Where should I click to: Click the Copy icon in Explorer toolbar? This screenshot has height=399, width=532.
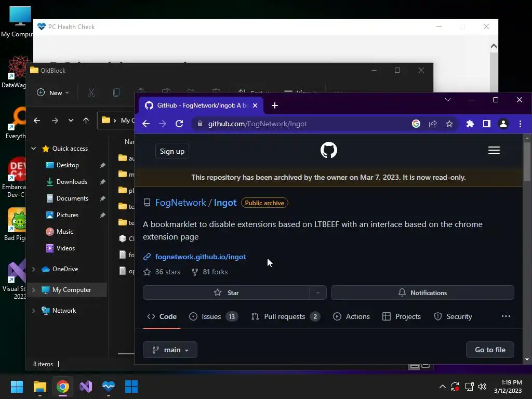point(116,92)
